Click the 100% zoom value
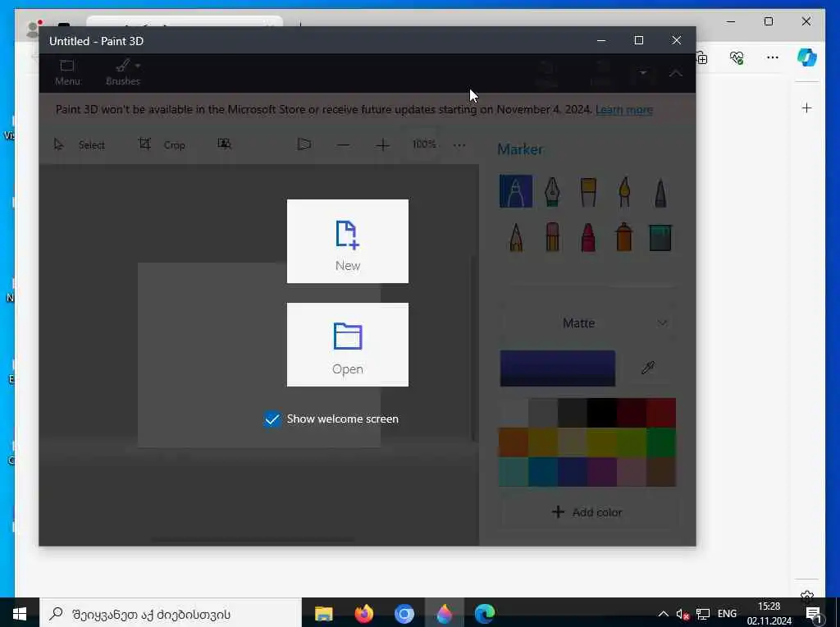 pyautogui.click(x=424, y=144)
